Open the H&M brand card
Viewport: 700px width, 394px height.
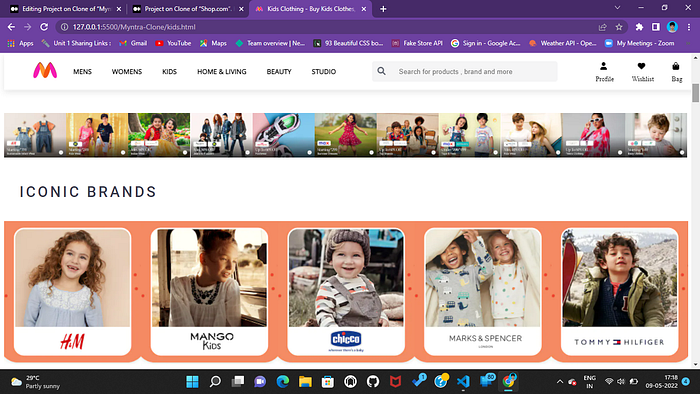point(73,292)
